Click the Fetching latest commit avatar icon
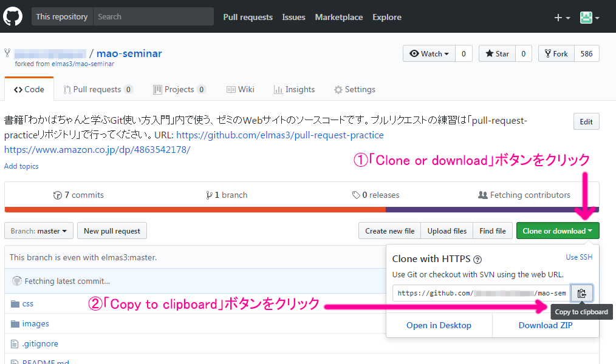The height and width of the screenshot is (364, 616). pos(17,281)
